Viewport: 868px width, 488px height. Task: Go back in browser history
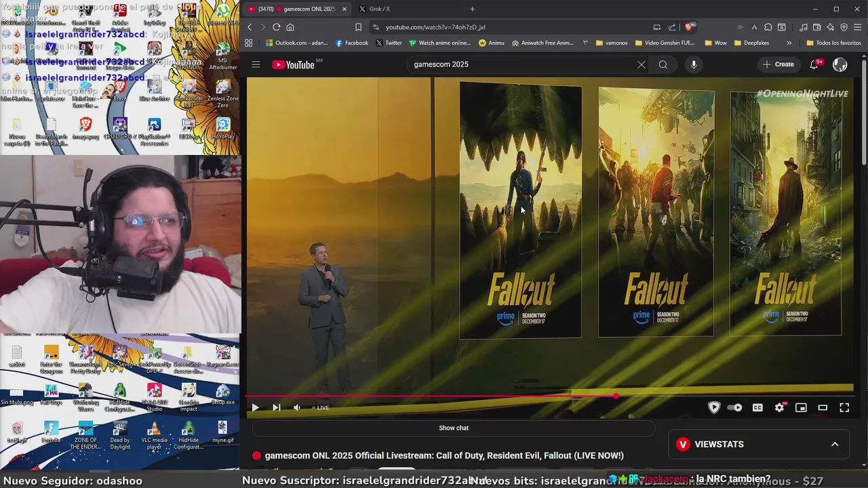click(x=250, y=27)
